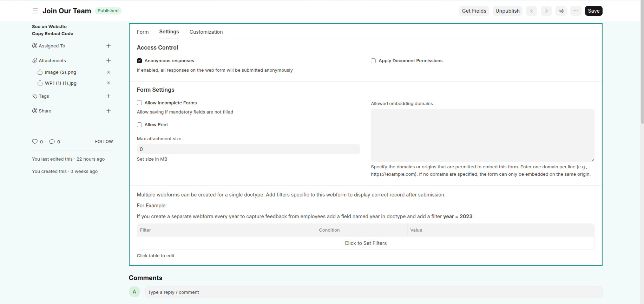The width and height of the screenshot is (644, 304).
Task: Click FOLLOW to follow this document
Action: 104,142
